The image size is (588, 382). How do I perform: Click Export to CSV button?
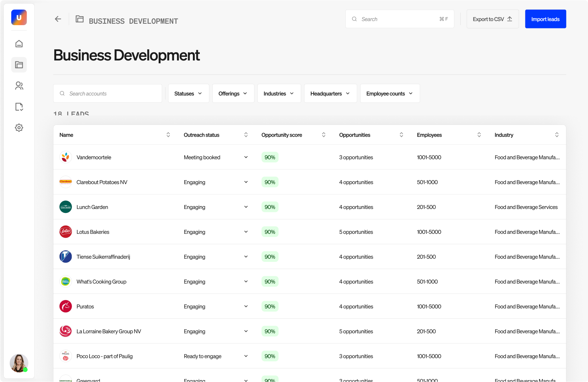[x=493, y=19]
